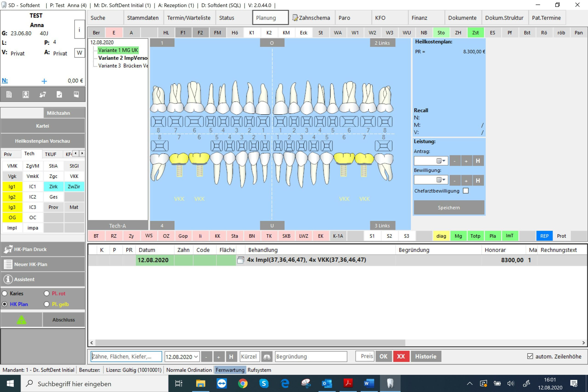Tick the Chefarztbewilligung checkbox
Image resolution: width=588 pixels, height=392 pixels.
click(x=466, y=191)
